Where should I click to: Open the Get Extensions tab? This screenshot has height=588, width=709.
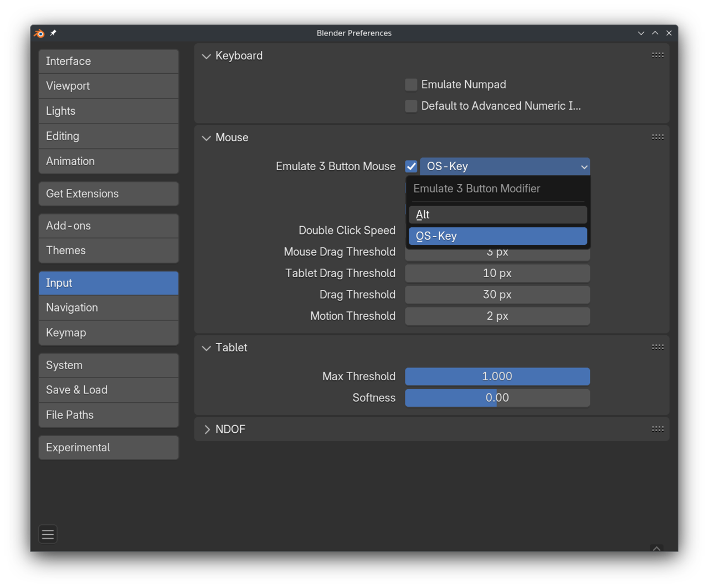109,194
